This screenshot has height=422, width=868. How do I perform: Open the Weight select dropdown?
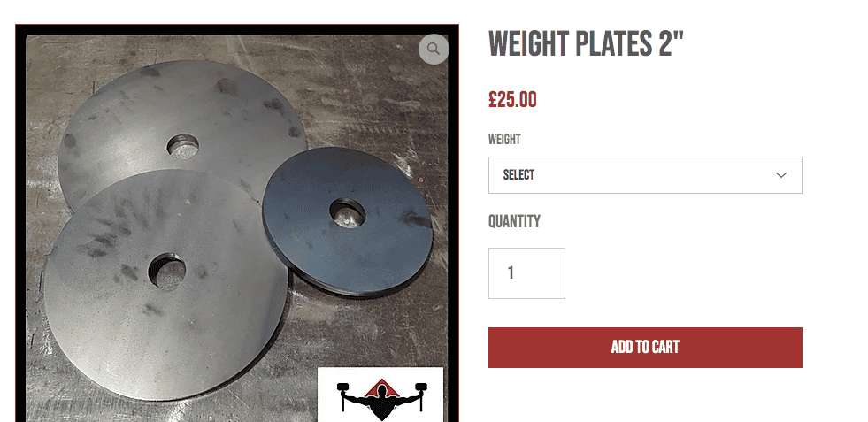tap(645, 175)
